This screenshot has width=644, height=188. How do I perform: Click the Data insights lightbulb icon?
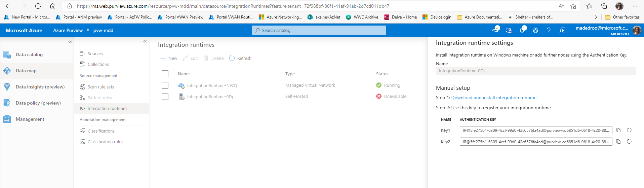tap(7, 87)
